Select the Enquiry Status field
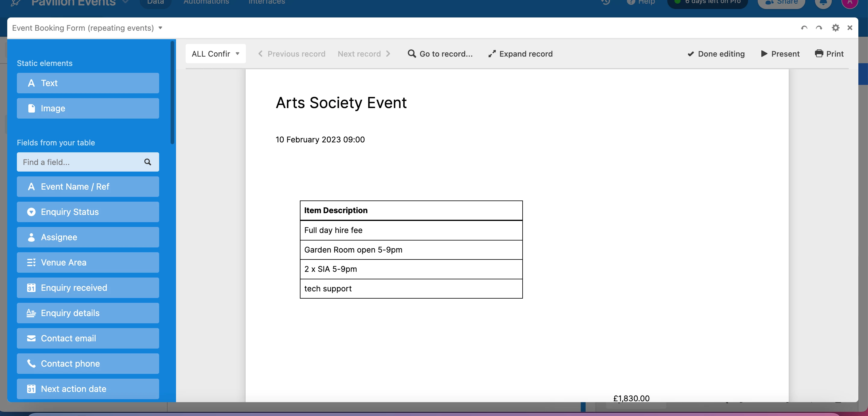The image size is (868, 416). click(88, 212)
